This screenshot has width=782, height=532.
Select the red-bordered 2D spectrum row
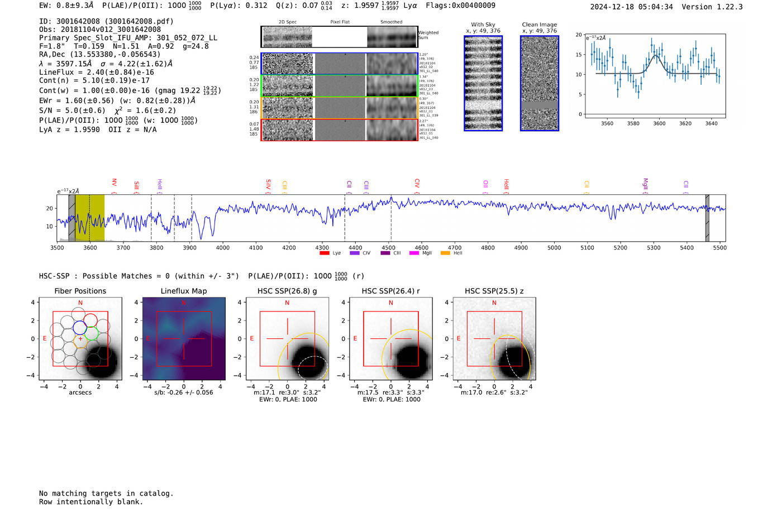[339, 130]
